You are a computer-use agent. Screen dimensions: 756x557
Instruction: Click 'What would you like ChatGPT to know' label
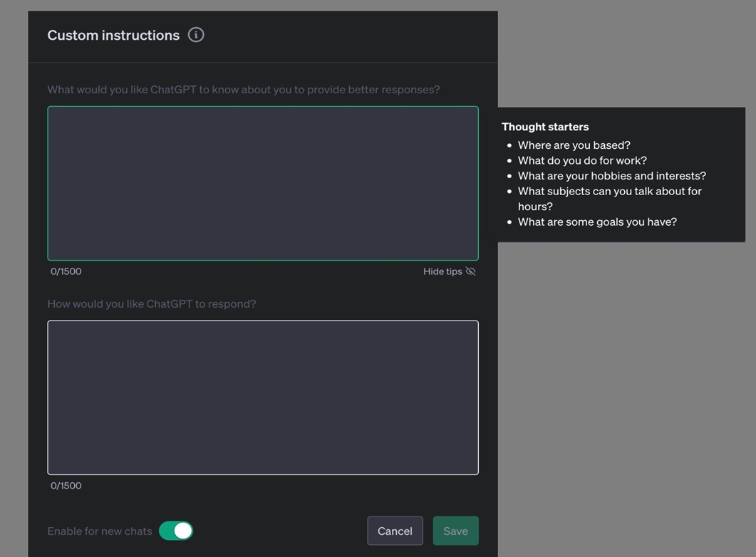click(x=244, y=90)
